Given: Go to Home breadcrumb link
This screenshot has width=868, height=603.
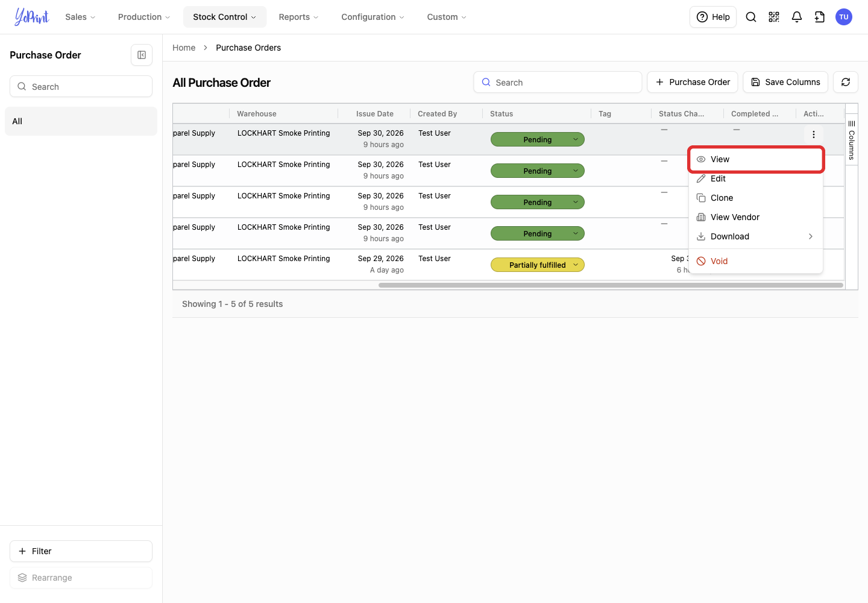Looking at the screenshot, I should pyautogui.click(x=184, y=48).
